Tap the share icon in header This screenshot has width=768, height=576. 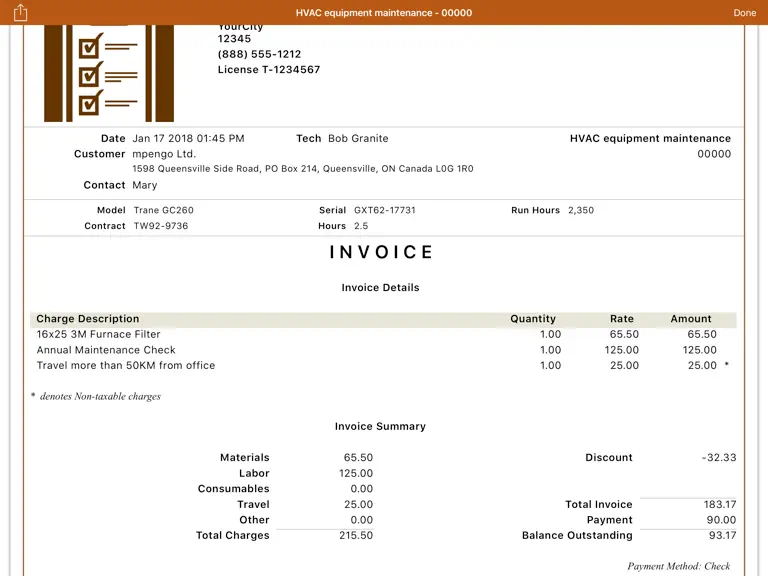click(20, 12)
